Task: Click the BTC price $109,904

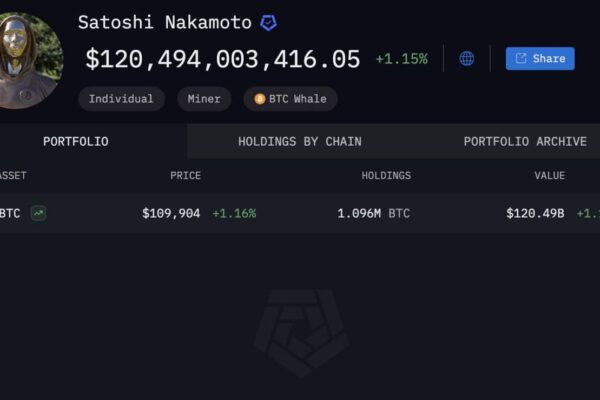Action: [171, 213]
